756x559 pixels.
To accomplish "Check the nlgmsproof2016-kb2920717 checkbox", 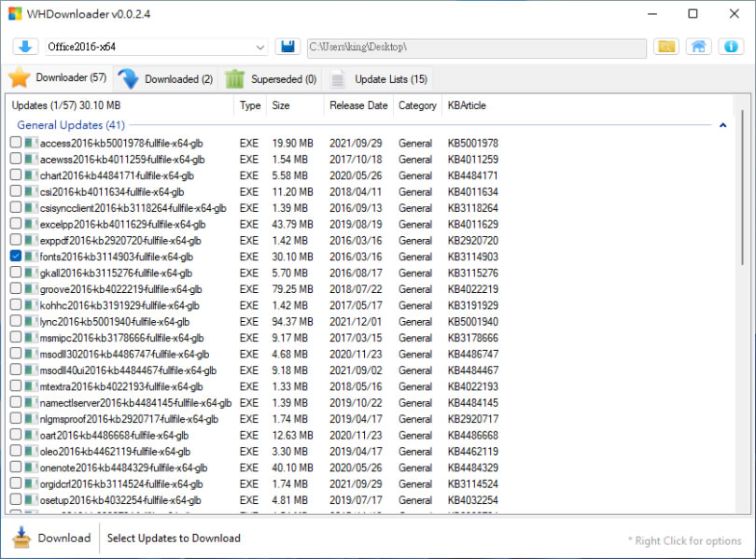I will point(16,418).
